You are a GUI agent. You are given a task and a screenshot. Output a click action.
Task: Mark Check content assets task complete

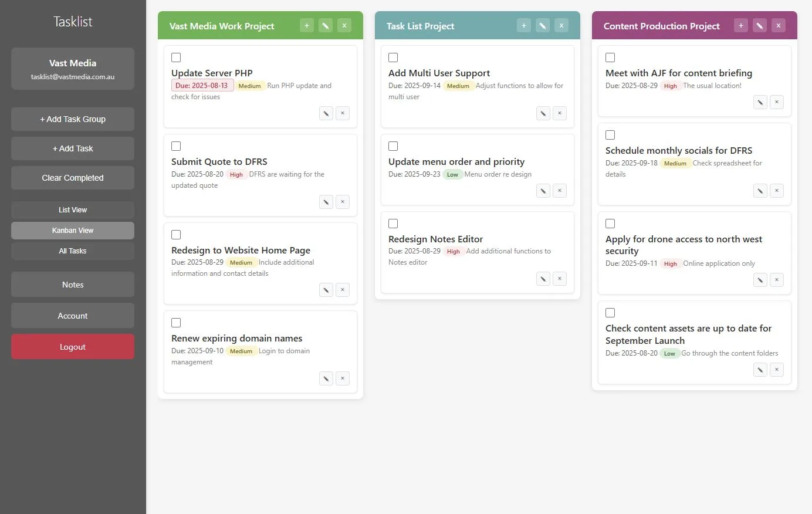610,313
